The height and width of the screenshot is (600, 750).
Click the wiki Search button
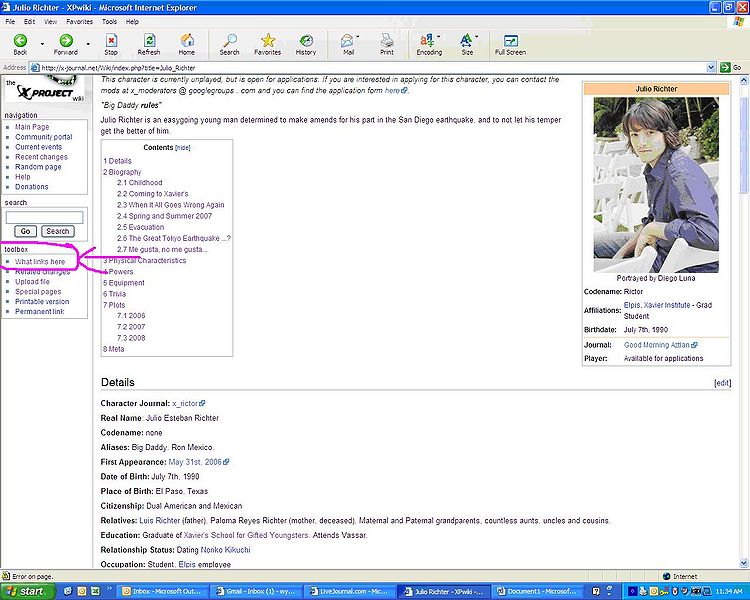(57, 231)
